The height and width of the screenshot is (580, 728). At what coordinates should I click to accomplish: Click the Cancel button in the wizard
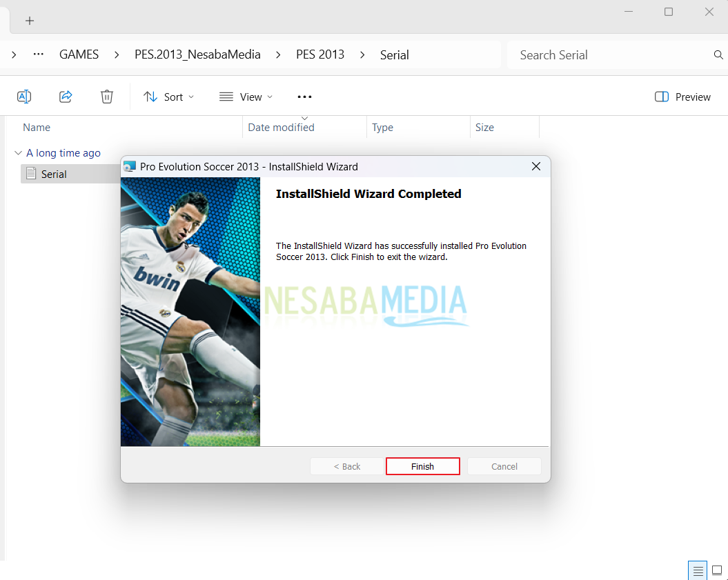point(504,466)
